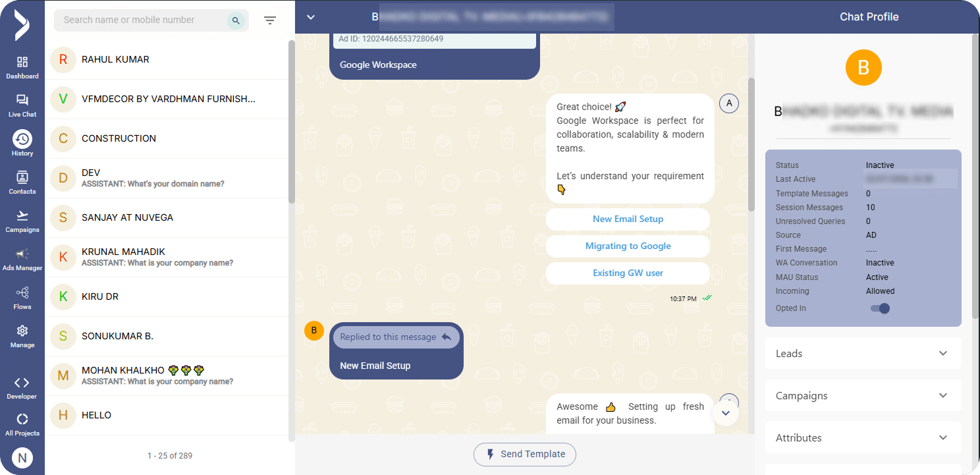This screenshot has width=980, height=475.
Task: Open the CONSTRUCTION chat
Action: 167,139
